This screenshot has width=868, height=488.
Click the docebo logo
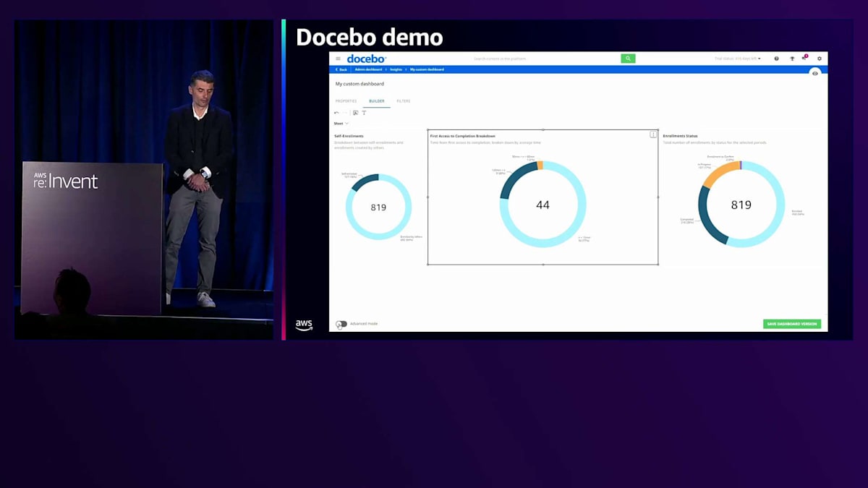click(367, 59)
